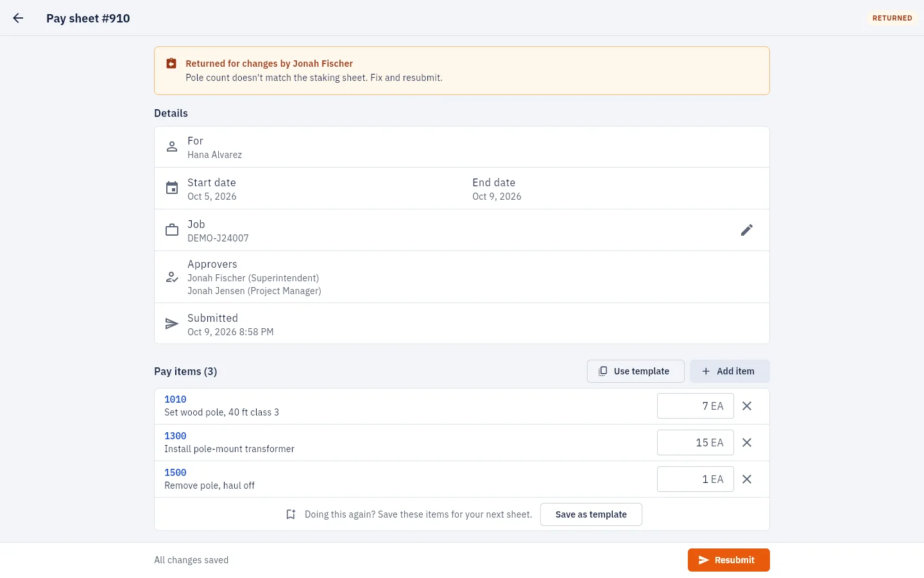
Task: Click the Pay sheet #910 title
Action: pos(88,19)
